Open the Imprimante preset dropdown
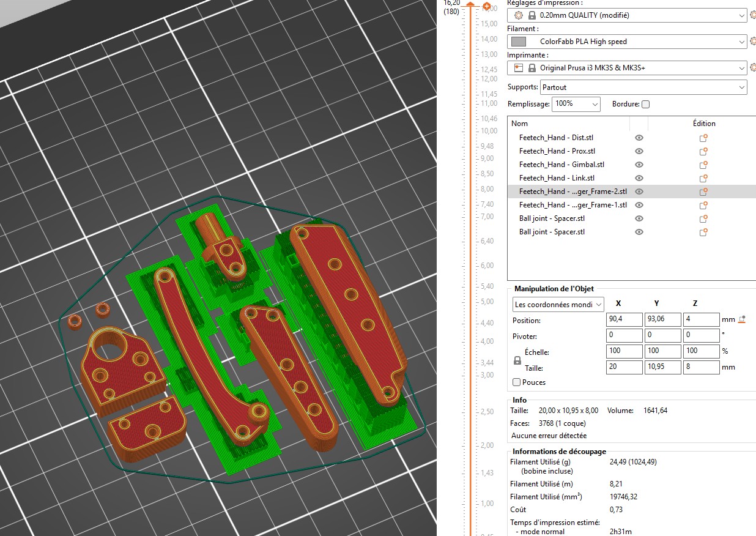 tap(627, 68)
